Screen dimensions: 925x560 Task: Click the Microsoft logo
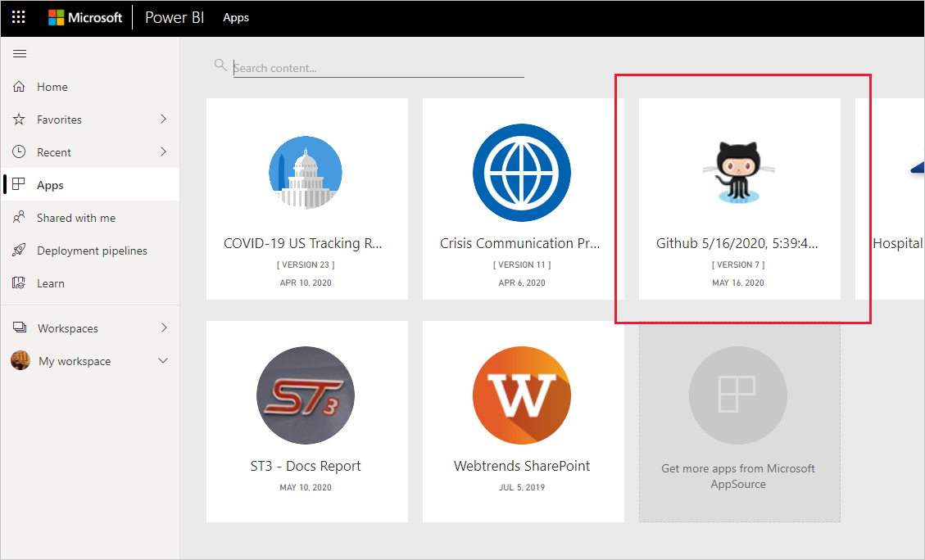point(85,18)
